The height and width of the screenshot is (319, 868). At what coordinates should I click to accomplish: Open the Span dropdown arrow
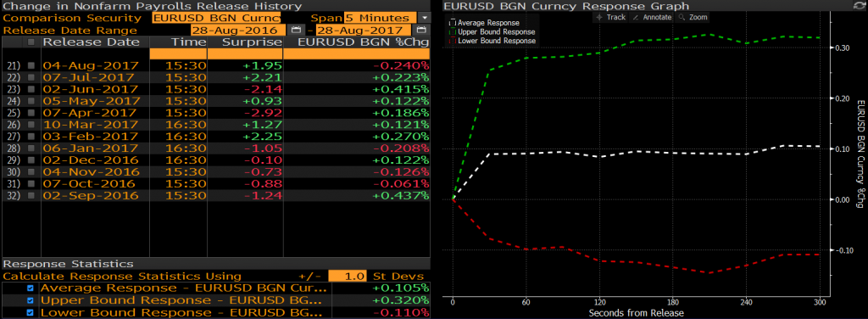(x=424, y=18)
